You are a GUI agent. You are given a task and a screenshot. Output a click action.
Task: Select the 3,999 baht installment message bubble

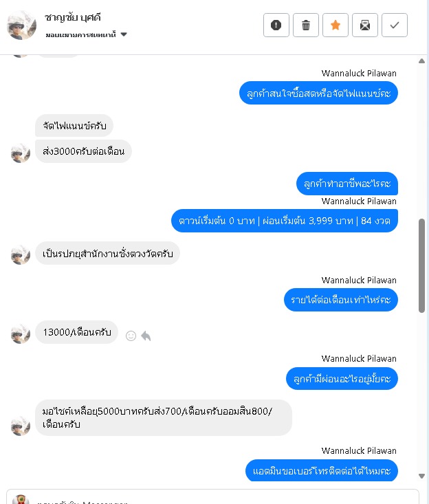pyautogui.click(x=285, y=221)
